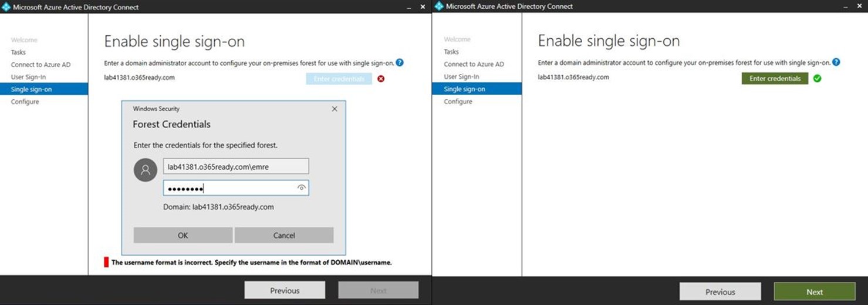Click the Windows Security title text
The width and height of the screenshot is (868, 305).
point(156,109)
